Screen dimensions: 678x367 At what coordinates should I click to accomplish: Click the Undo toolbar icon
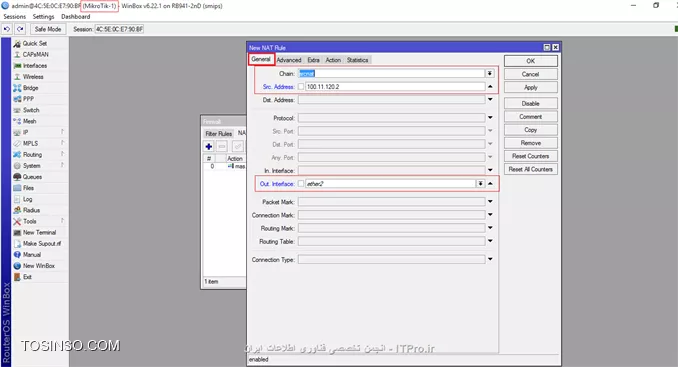7,29
